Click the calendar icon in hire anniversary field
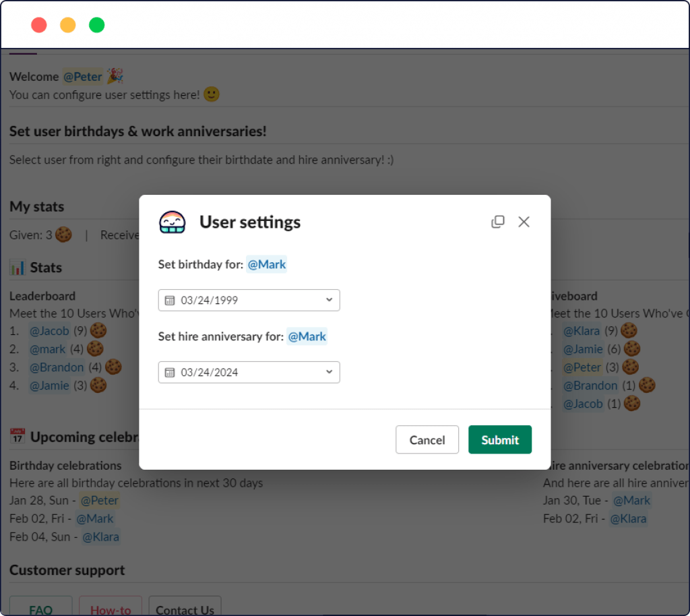Viewport: 690px width, 616px height. point(170,372)
